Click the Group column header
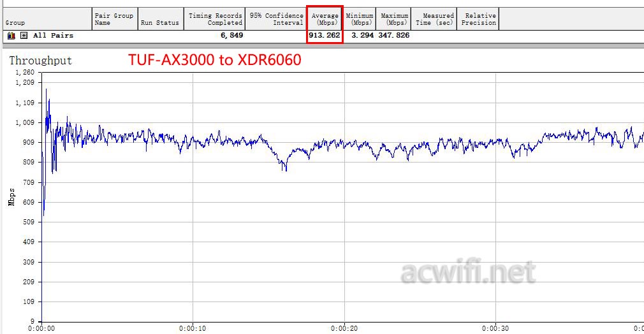 coord(47,19)
